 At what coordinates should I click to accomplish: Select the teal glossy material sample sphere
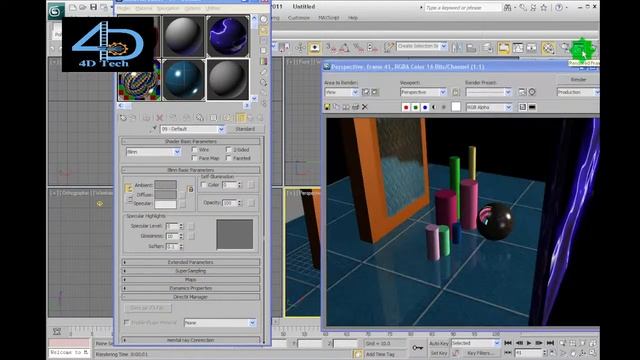[183, 79]
